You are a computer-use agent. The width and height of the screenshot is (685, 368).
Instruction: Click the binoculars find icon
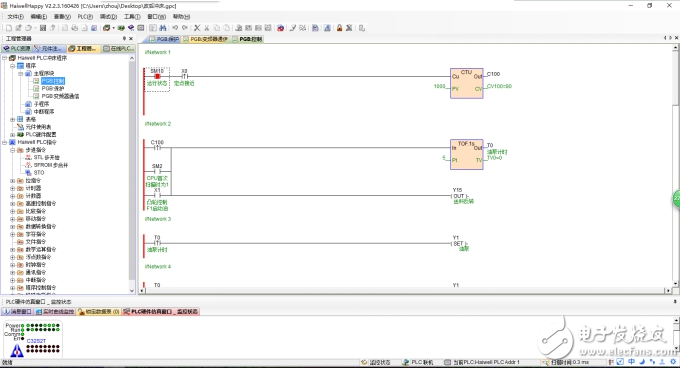click(163, 28)
